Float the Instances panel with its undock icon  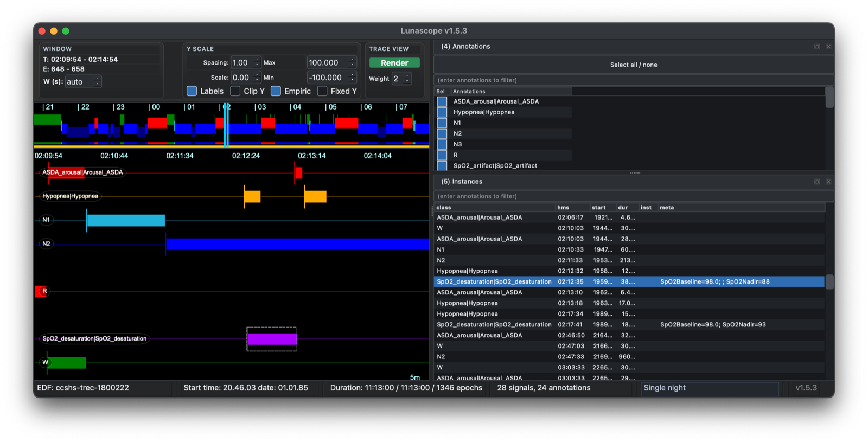pyautogui.click(x=817, y=182)
